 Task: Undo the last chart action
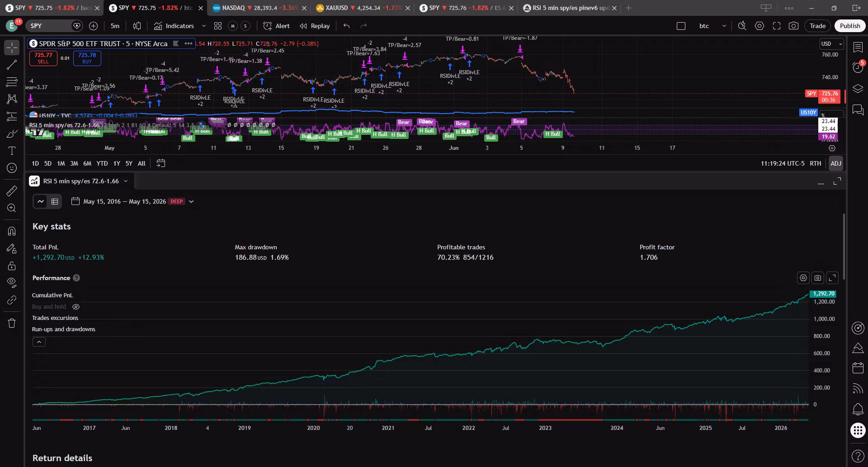pyautogui.click(x=347, y=26)
